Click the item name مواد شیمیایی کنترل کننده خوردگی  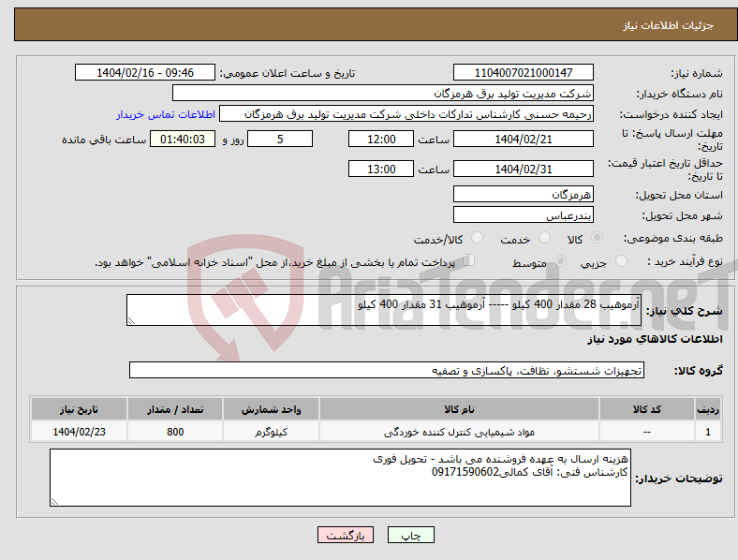point(459,432)
